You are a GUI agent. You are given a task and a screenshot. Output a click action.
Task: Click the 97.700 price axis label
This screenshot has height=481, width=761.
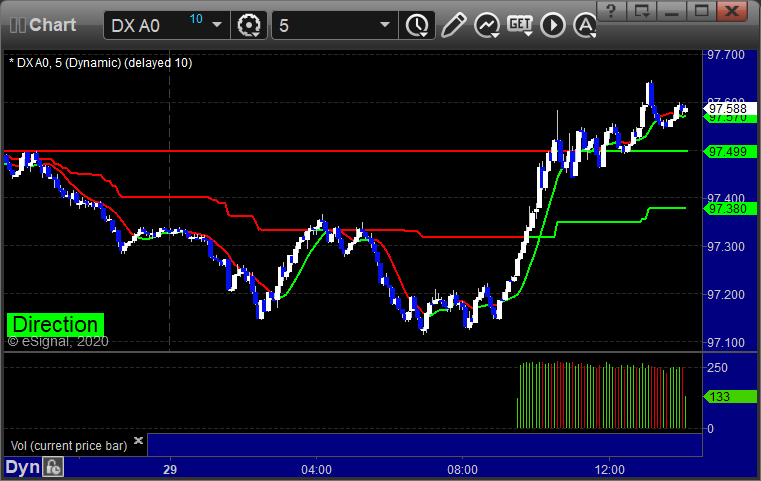(x=726, y=55)
